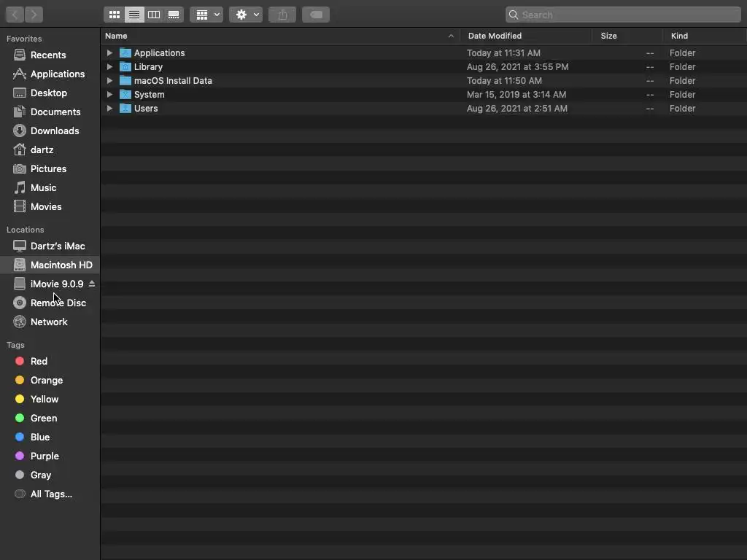Open the gear action menu
The image size is (747, 560).
(246, 15)
